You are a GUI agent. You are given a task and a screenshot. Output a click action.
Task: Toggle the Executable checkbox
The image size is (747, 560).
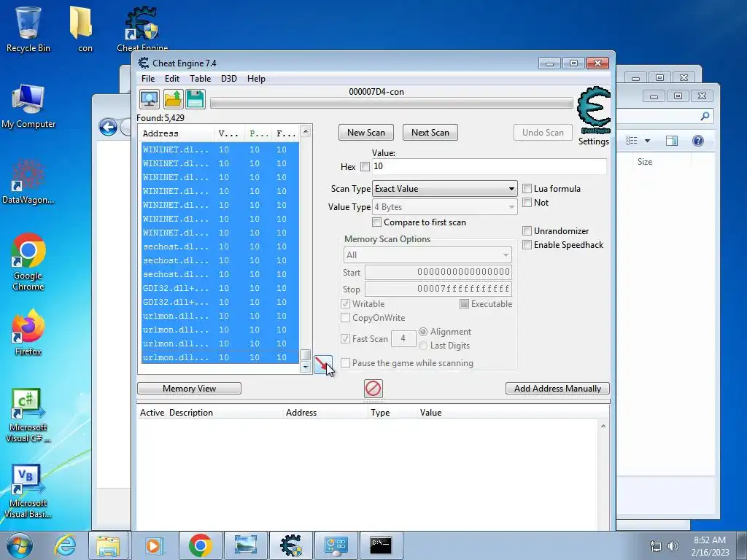click(464, 304)
